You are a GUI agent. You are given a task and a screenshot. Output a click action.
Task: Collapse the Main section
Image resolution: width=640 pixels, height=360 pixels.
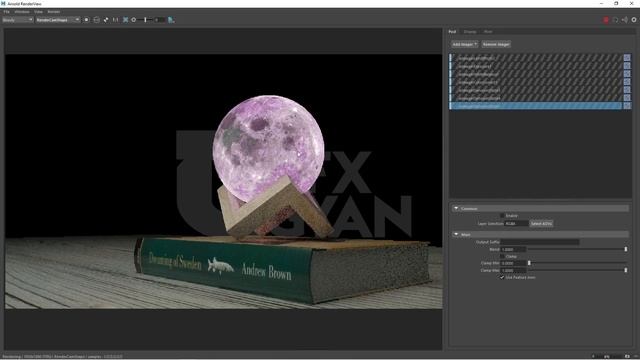(456, 234)
